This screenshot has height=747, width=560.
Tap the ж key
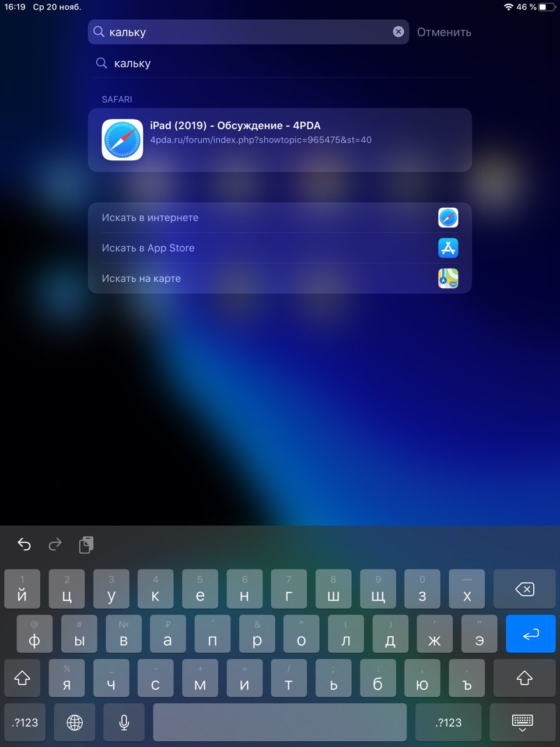pos(435,634)
